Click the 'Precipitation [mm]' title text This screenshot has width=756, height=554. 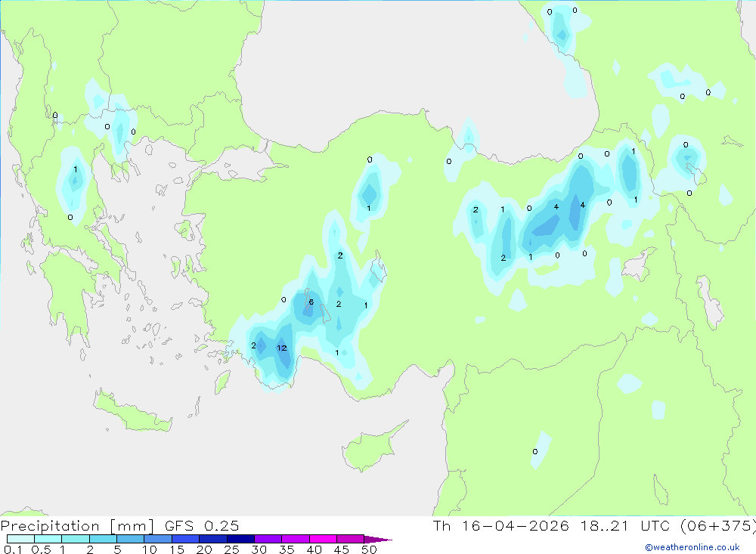coord(77,526)
